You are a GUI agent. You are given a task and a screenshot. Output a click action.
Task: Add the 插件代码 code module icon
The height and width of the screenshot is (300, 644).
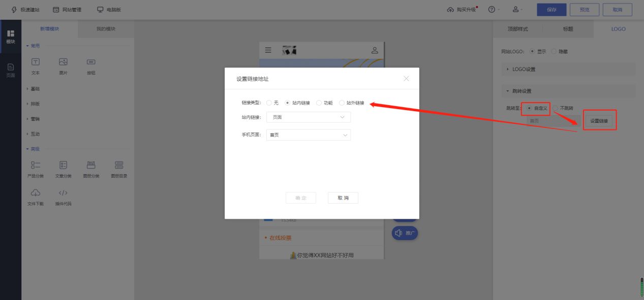[64, 192]
